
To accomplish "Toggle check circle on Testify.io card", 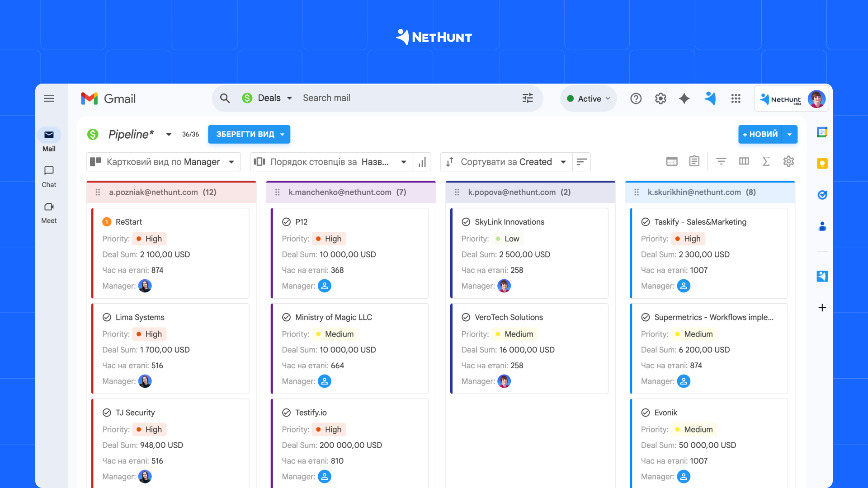I will click(286, 413).
